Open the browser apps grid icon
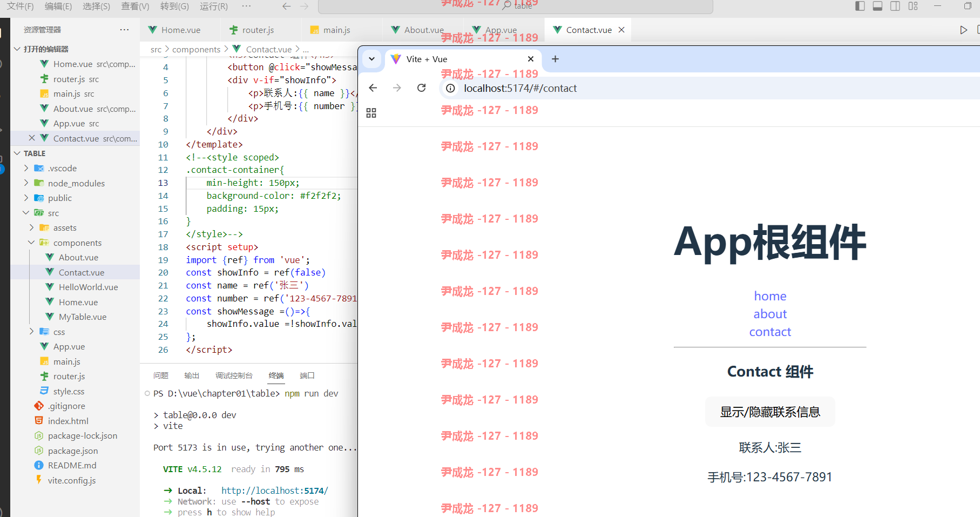This screenshot has width=980, height=517. pyautogui.click(x=371, y=113)
